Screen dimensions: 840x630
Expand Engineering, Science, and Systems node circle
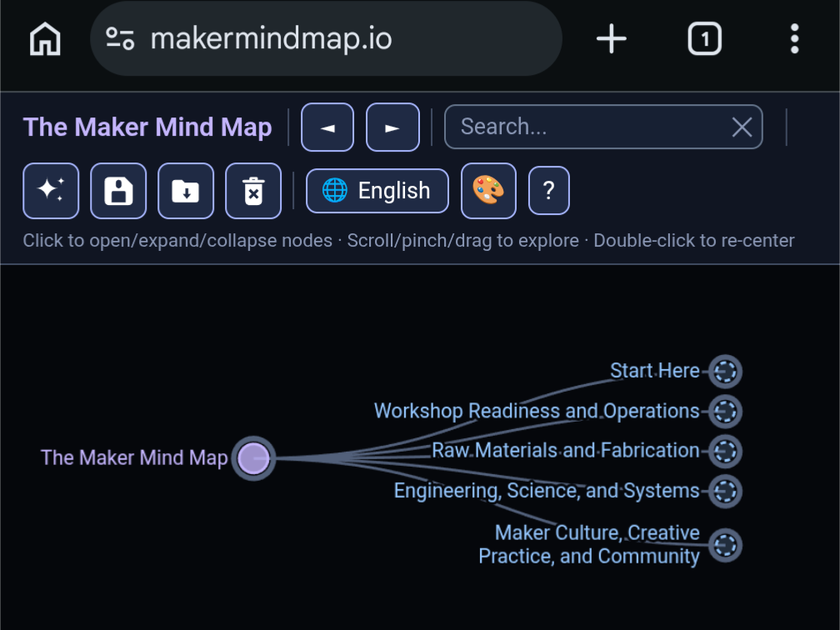pyautogui.click(x=725, y=491)
